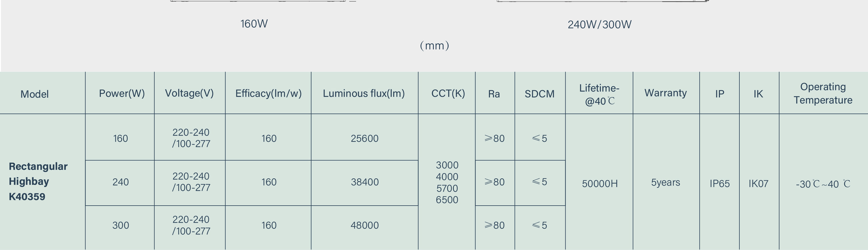Select the Efficacy(lm/w) column header
The width and height of the screenshot is (868, 250).
[269, 93]
